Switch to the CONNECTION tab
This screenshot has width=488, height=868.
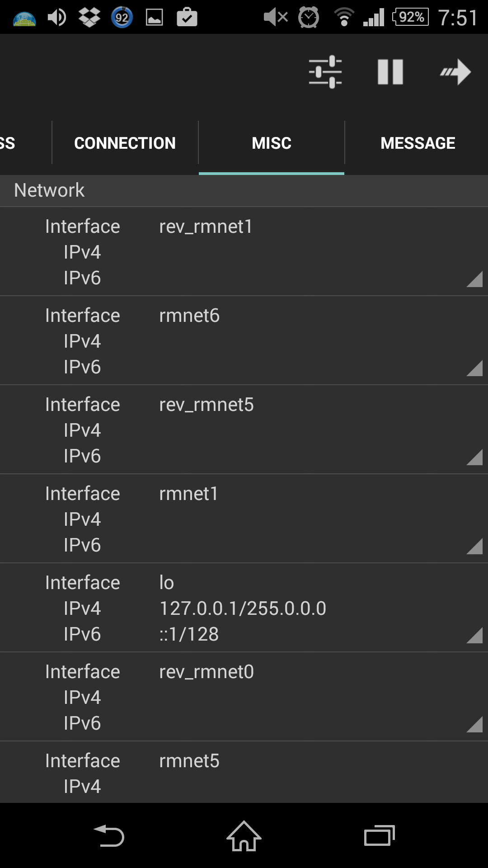pos(125,143)
